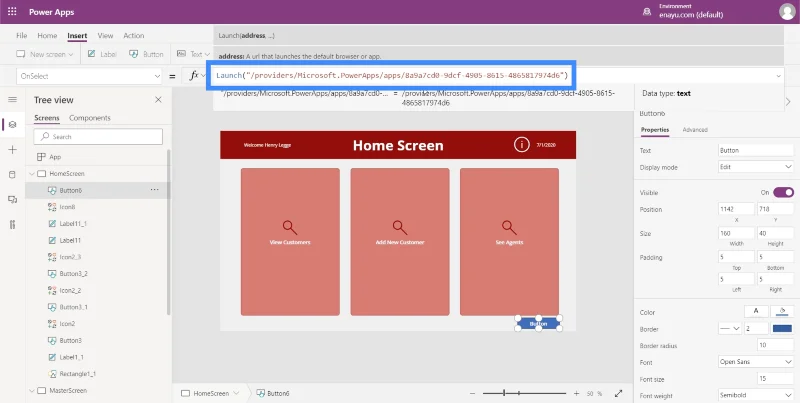
Task: Click the View Customers magnifier icon
Action: [289, 227]
